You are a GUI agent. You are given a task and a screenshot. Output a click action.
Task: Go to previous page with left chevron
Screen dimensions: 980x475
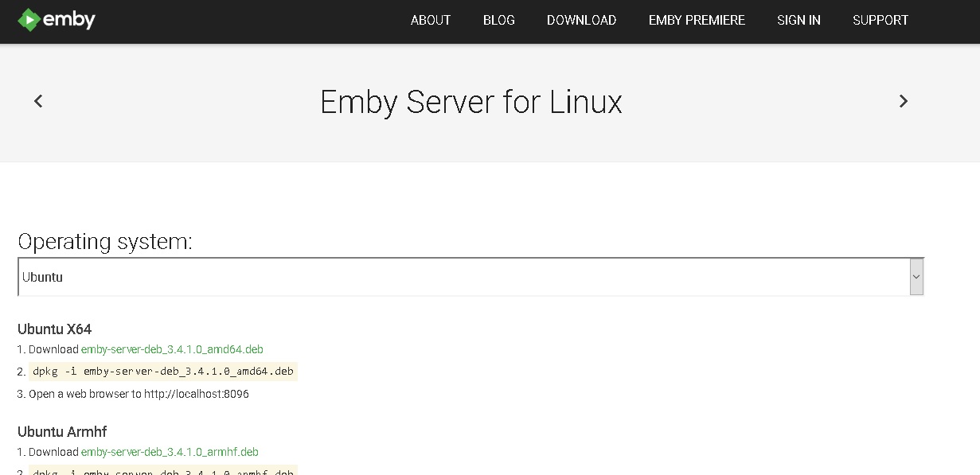38,101
